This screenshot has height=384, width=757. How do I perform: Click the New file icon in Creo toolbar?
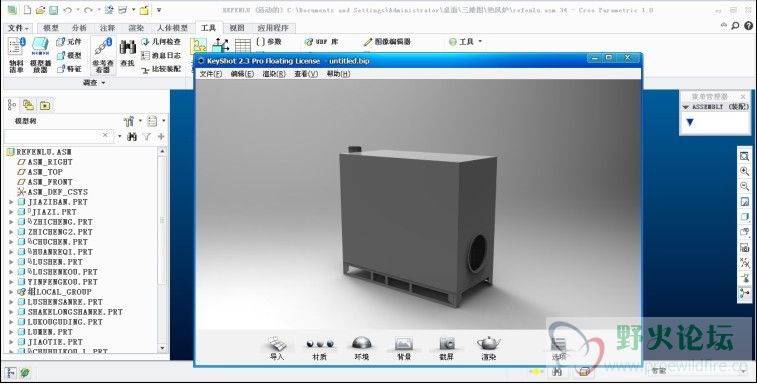pyautogui.click(x=28, y=10)
